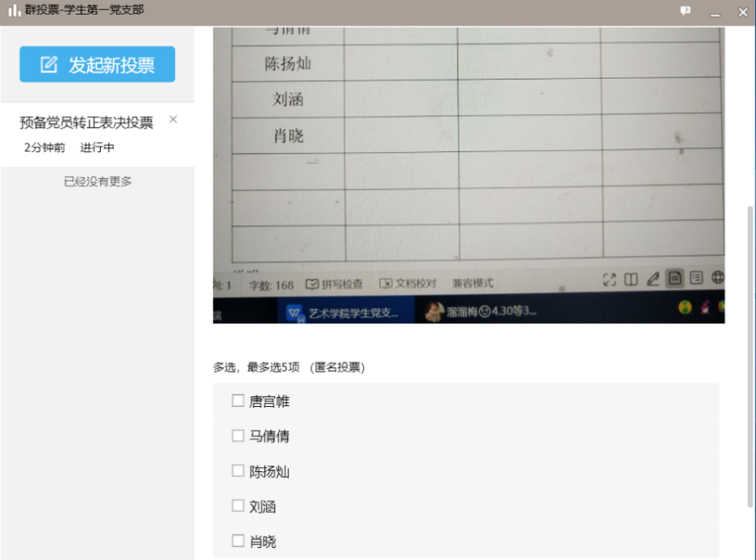This screenshot has width=756, height=560.
Task: Minimize the 群投票 window
Action: coord(714,12)
